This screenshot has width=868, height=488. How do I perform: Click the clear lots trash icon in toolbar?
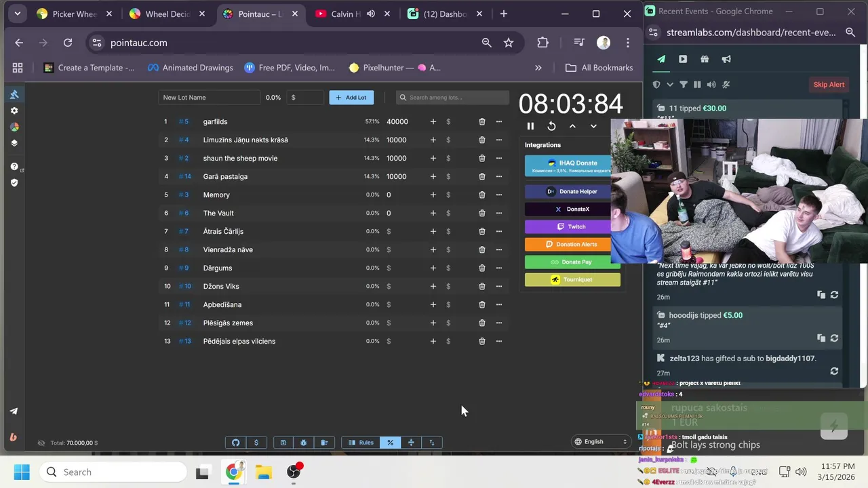324,443
